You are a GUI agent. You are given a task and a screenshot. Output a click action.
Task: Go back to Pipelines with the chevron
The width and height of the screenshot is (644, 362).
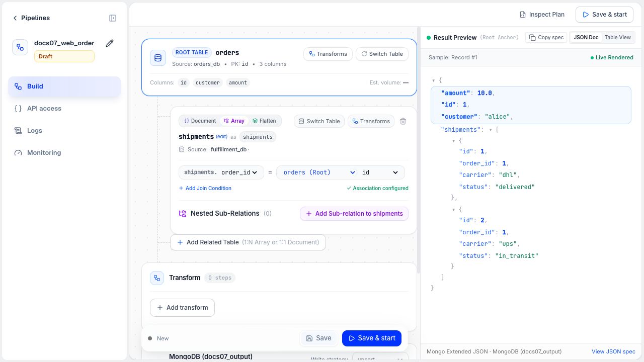point(15,18)
